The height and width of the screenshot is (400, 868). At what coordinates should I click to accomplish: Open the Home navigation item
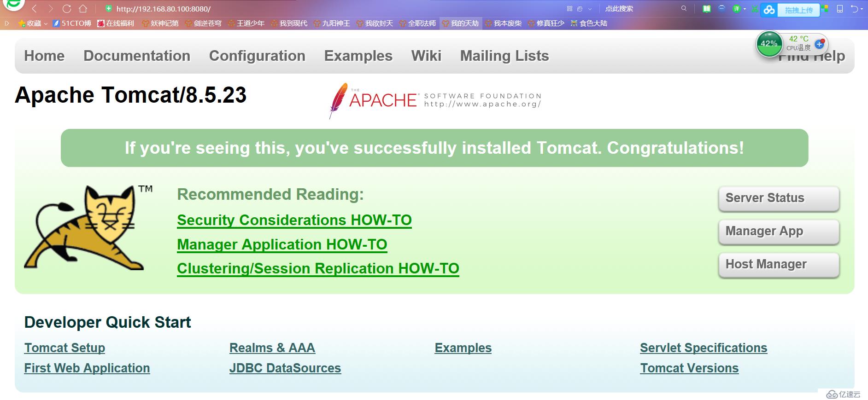44,56
